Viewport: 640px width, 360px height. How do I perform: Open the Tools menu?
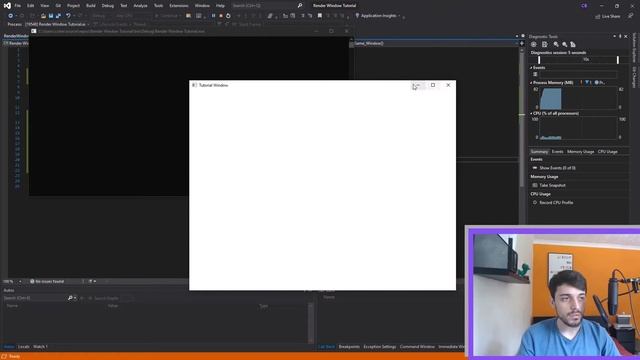point(158,6)
